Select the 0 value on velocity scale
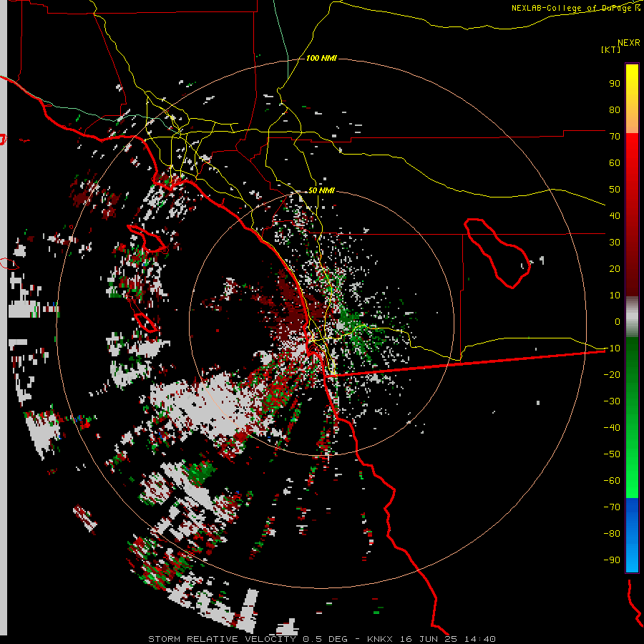The width and height of the screenshot is (644, 644). coord(618,321)
